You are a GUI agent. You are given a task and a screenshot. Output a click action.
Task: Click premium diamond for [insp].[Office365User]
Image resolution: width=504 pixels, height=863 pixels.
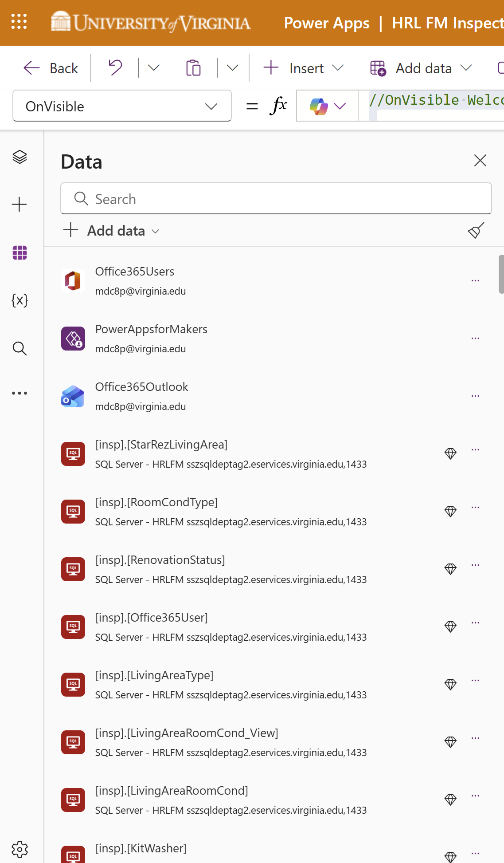(x=450, y=627)
